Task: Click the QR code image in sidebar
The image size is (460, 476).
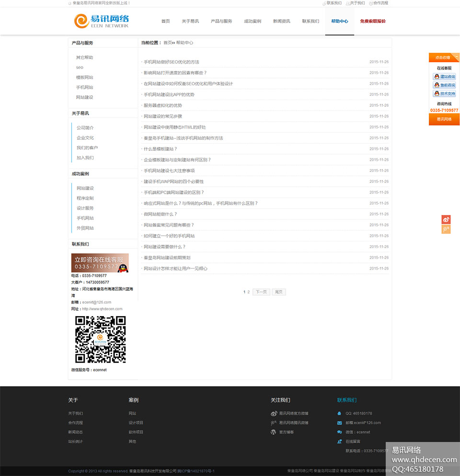Action: tap(100, 340)
